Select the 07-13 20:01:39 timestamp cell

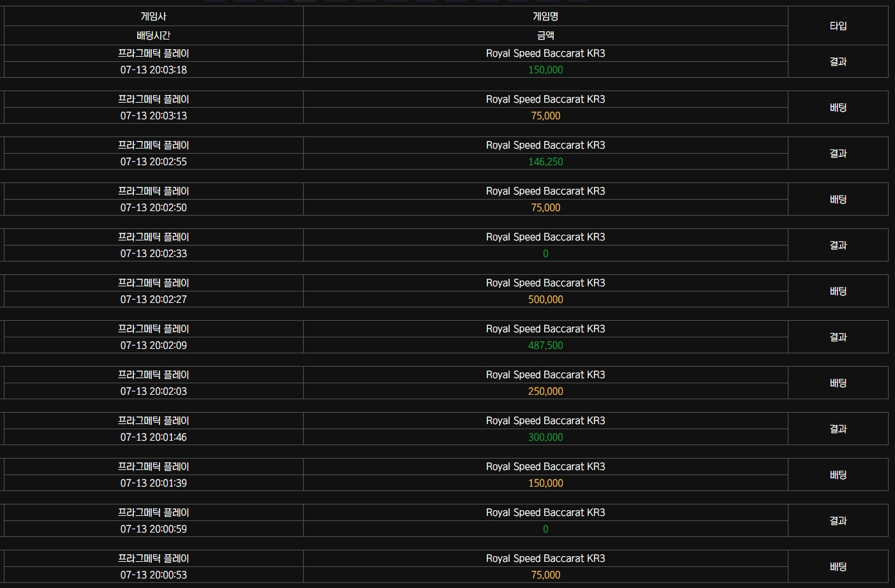tap(154, 483)
